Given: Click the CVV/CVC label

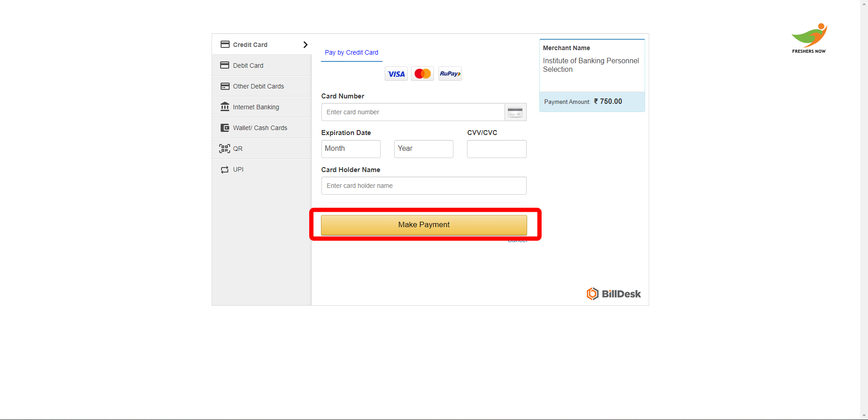Looking at the screenshot, I should (x=482, y=133).
